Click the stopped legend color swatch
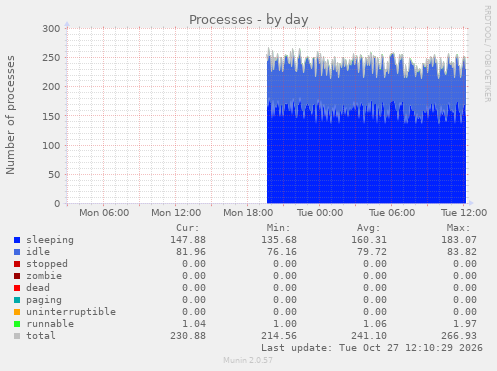This screenshot has width=497, height=371. tap(17, 264)
